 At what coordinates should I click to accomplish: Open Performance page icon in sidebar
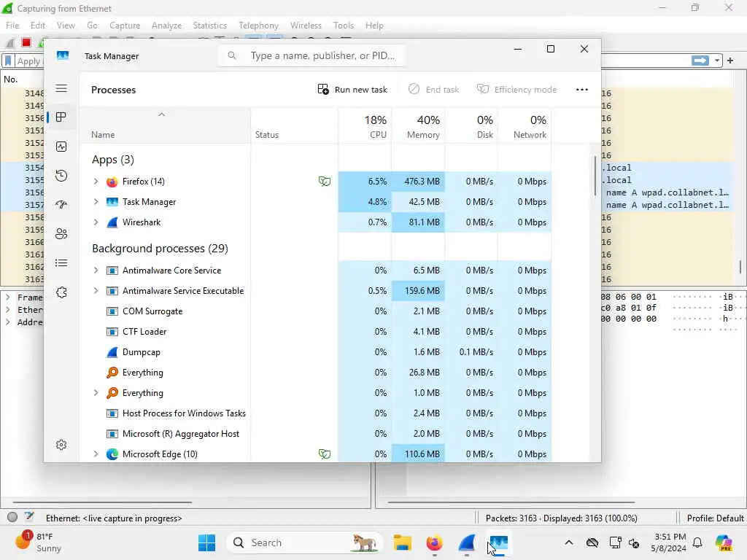point(61,147)
